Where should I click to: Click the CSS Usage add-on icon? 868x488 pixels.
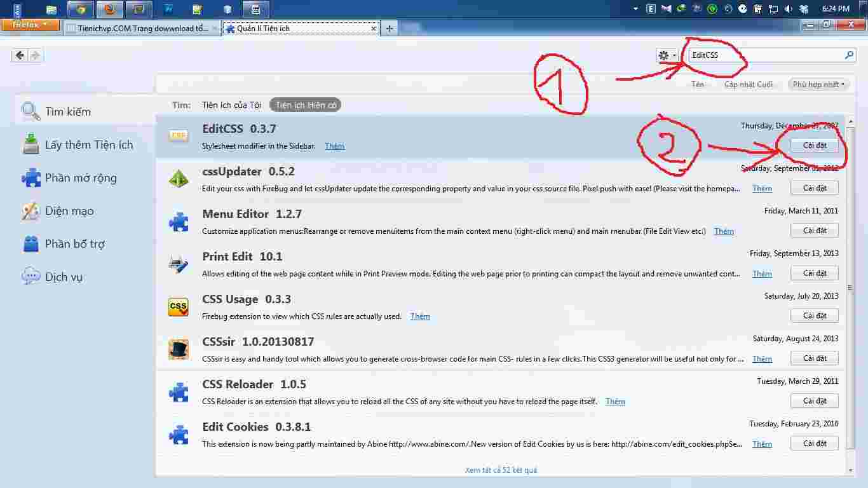point(179,307)
